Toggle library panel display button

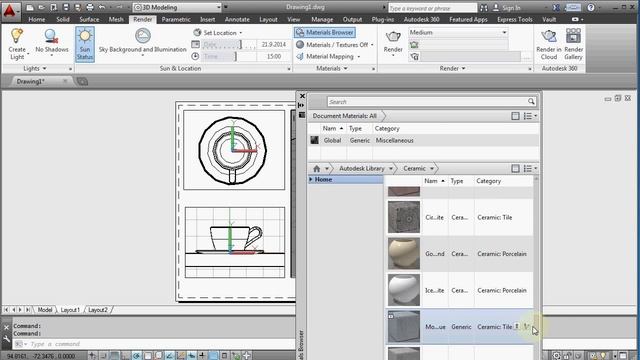[515, 169]
